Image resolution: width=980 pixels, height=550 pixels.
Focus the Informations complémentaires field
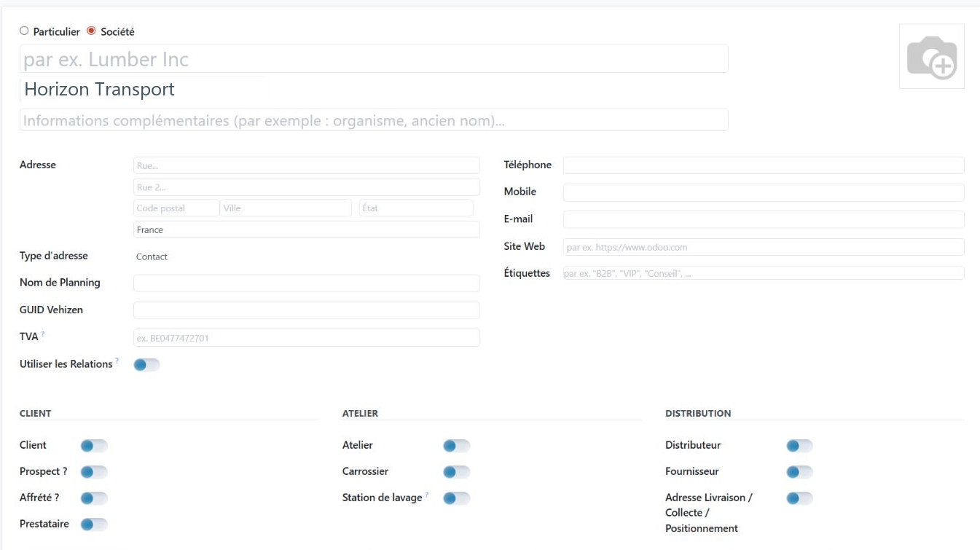(374, 120)
